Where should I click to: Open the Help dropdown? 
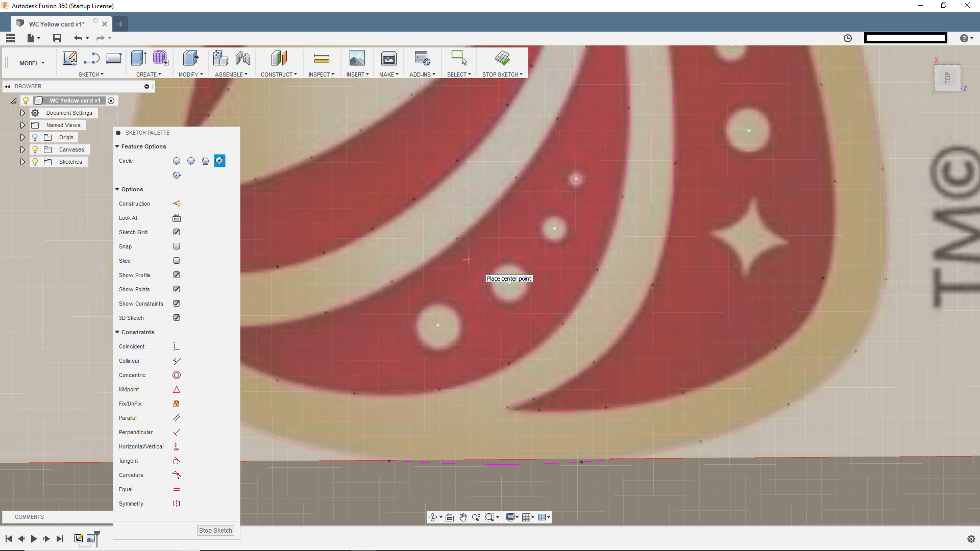coord(966,38)
